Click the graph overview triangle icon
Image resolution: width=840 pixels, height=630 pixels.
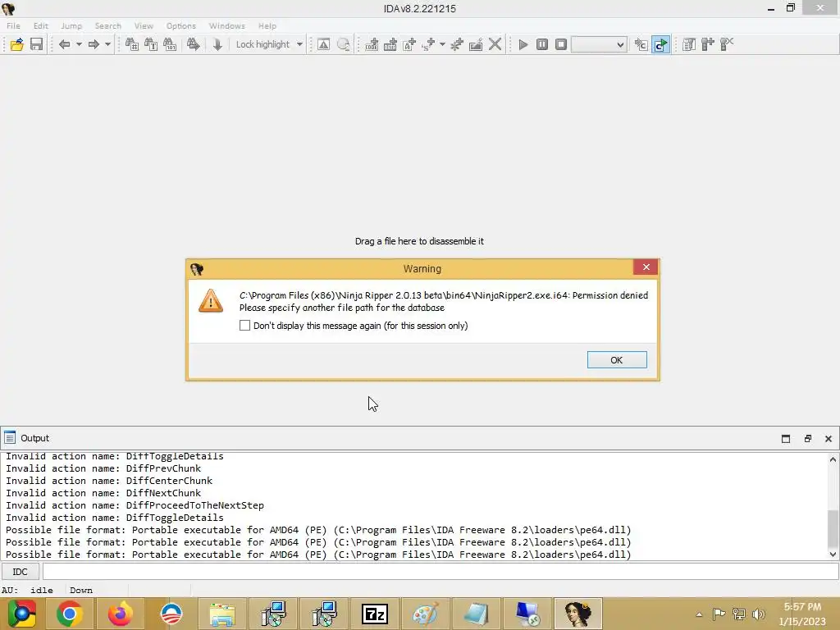pos(323,44)
